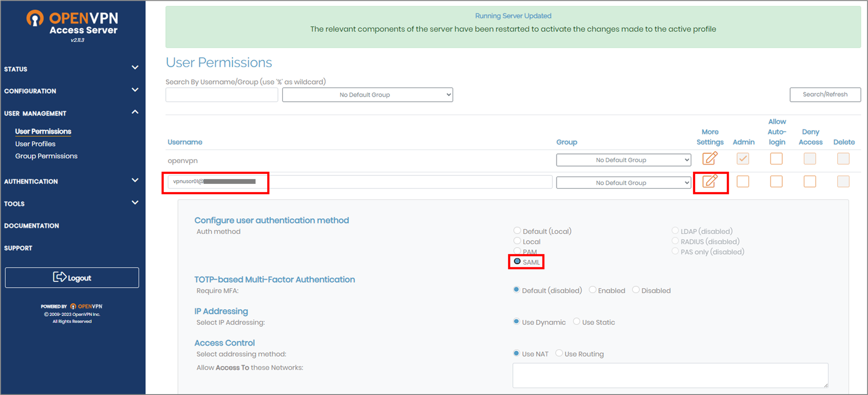Open User Profiles page
Image resolution: width=868 pixels, height=395 pixels.
[x=35, y=144]
